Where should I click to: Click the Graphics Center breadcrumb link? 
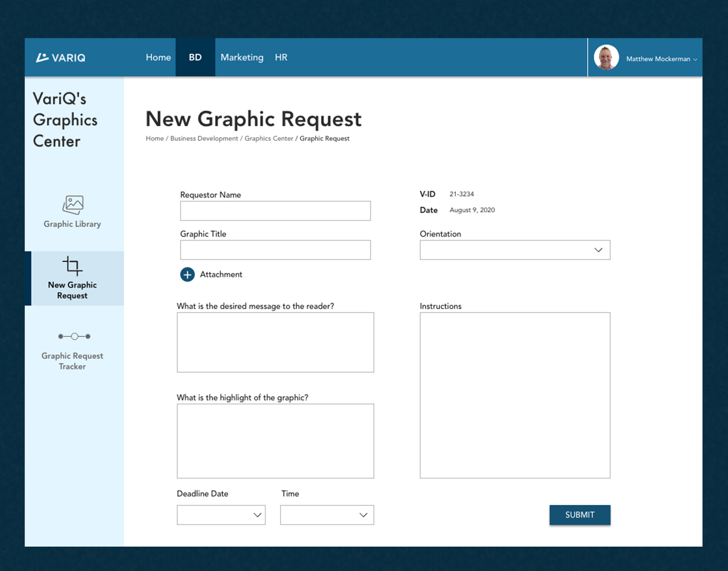[x=269, y=139]
